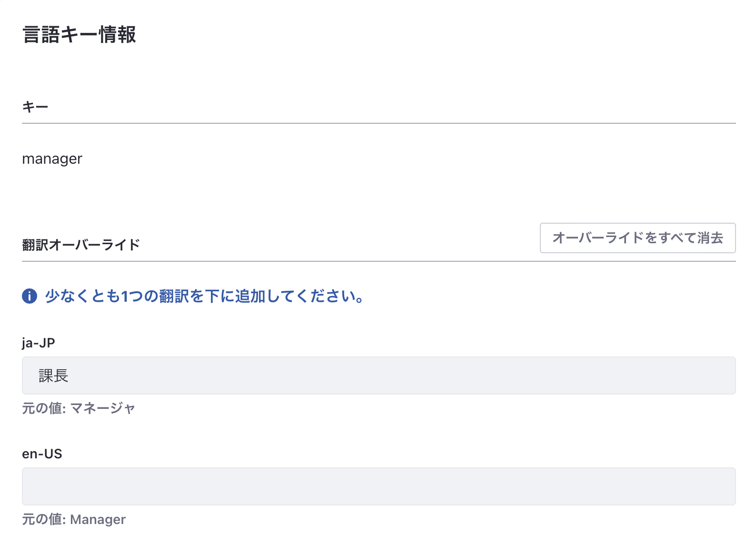Click the 言語キー情報 page heading
The width and height of the screenshot is (756, 534).
click(x=80, y=35)
